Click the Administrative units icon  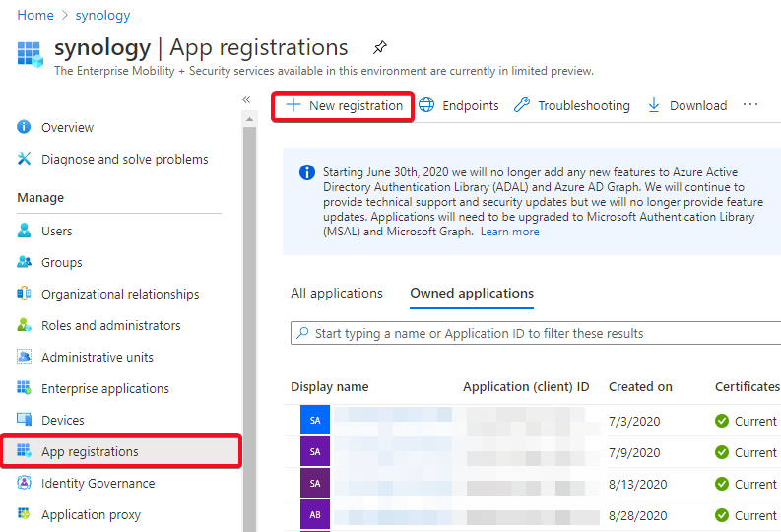(24, 357)
